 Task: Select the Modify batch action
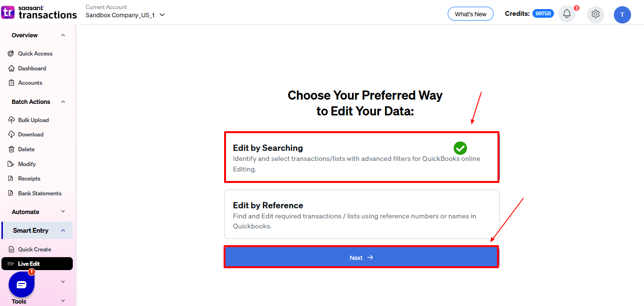[28, 163]
